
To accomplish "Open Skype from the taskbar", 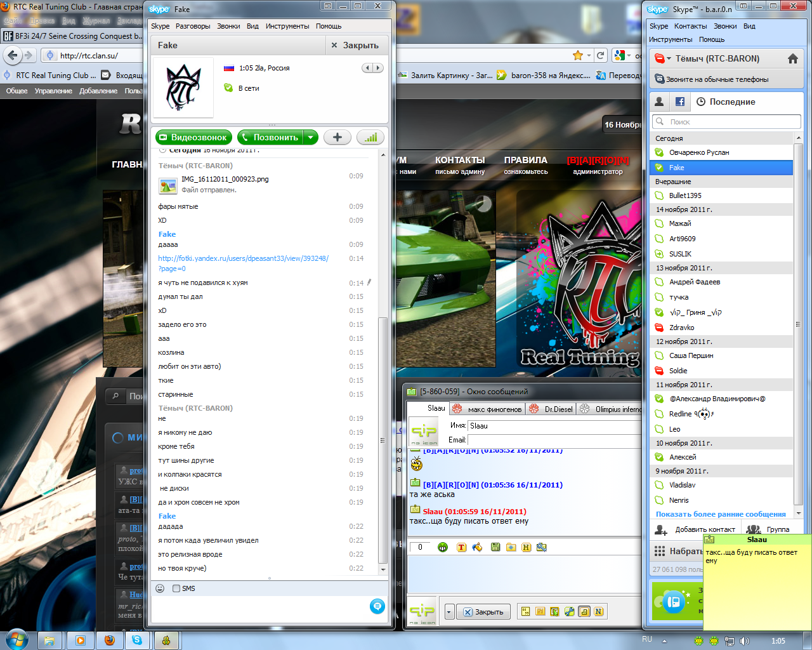I will tap(137, 640).
